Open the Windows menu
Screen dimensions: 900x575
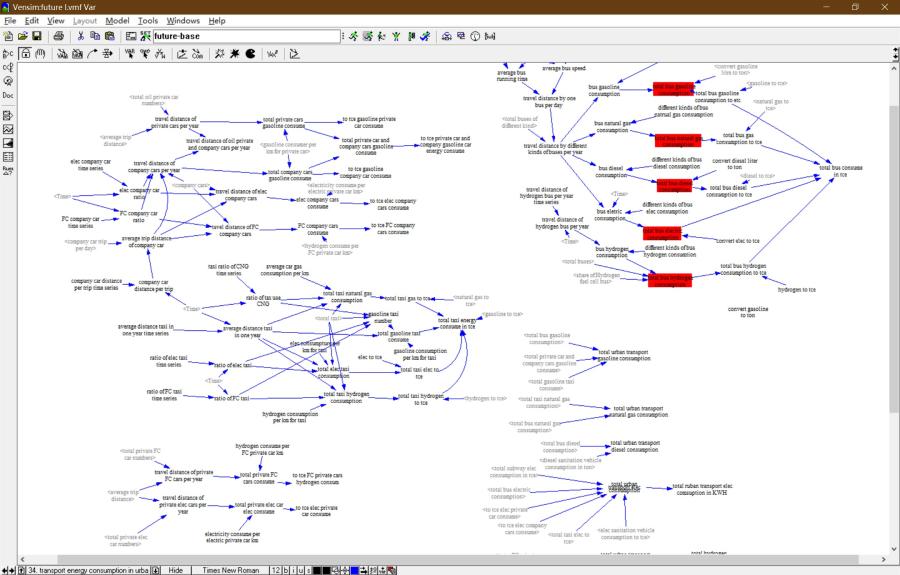pos(183,20)
